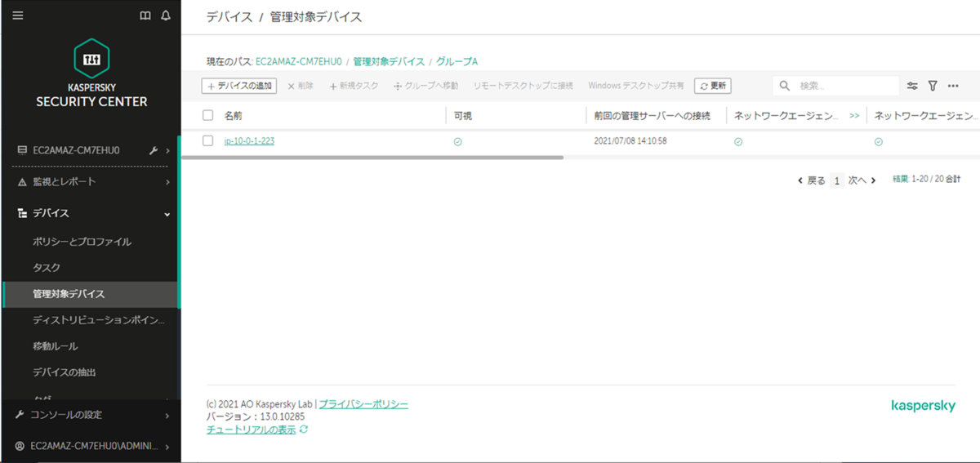Click the search magnifier icon
Viewport: 980px width, 463px height.
click(x=785, y=86)
